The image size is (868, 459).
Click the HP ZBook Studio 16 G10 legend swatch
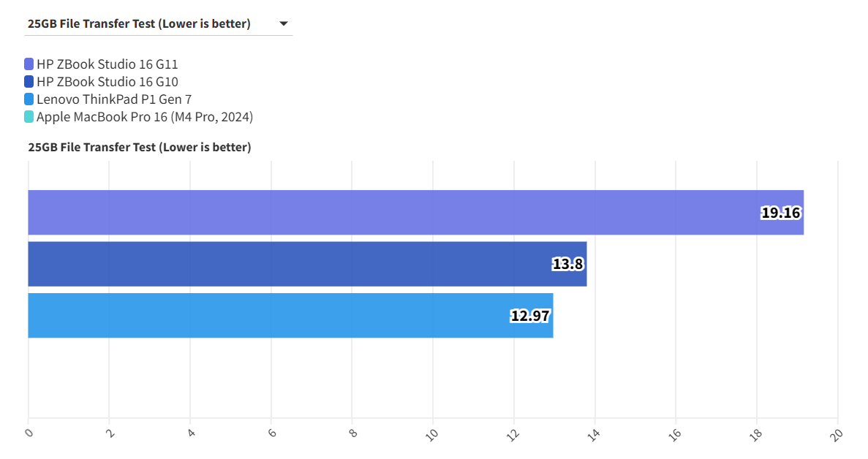(29, 82)
